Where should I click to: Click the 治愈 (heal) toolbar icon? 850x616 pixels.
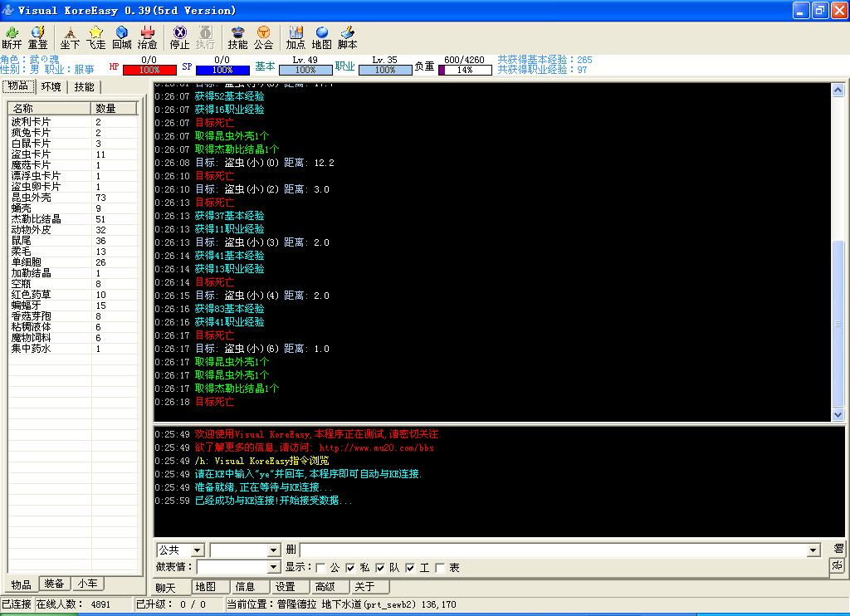pos(148,37)
